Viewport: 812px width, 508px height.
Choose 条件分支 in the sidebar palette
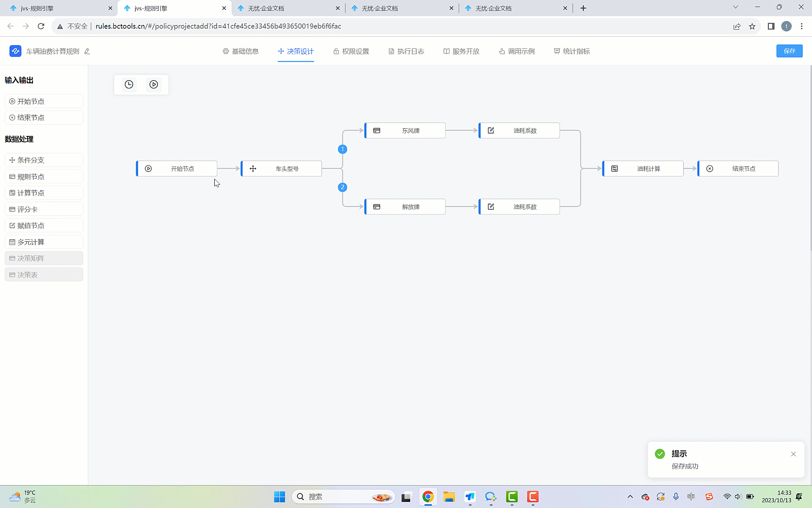(44, 160)
